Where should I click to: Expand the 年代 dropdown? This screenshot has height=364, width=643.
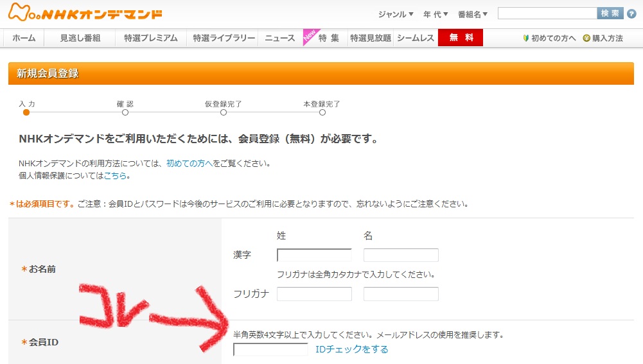coord(436,14)
